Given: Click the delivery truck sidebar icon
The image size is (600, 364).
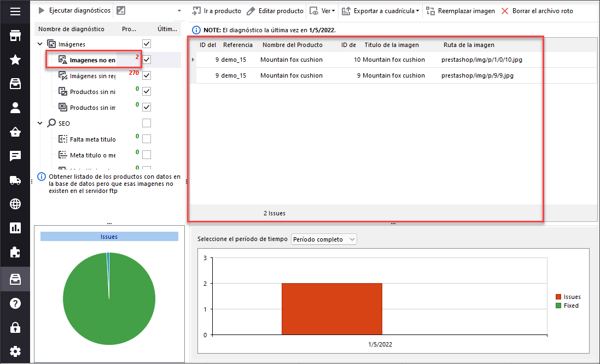Looking at the screenshot, I should point(15,180).
